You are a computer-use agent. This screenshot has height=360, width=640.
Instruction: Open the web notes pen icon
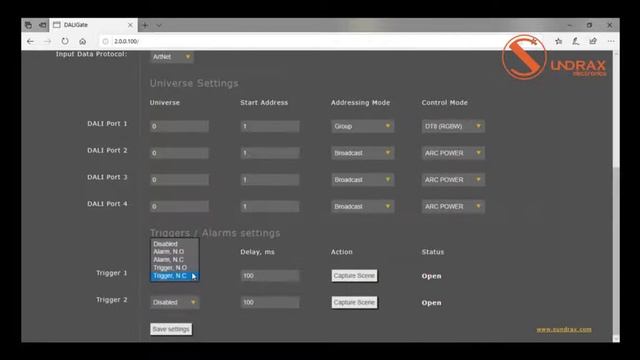click(576, 41)
